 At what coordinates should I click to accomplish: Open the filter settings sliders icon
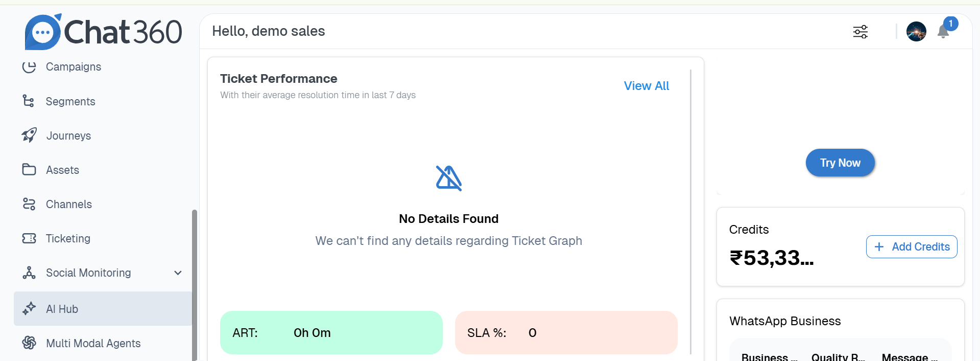click(861, 32)
